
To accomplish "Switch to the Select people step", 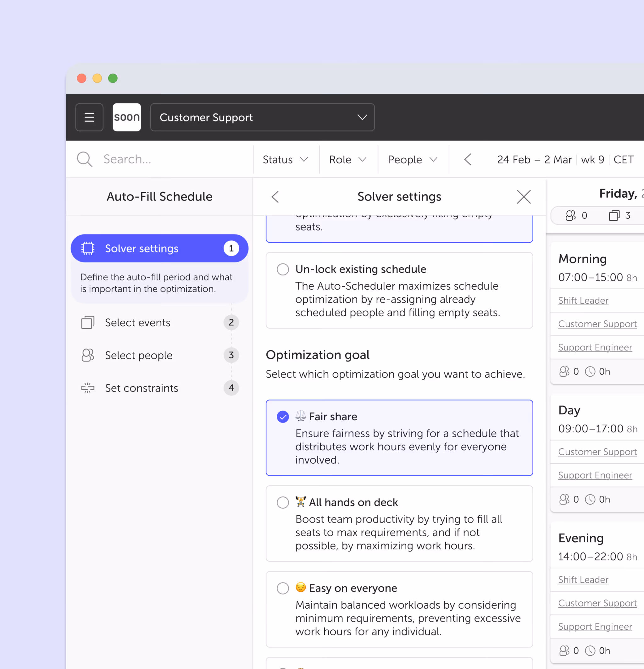I will click(x=139, y=355).
